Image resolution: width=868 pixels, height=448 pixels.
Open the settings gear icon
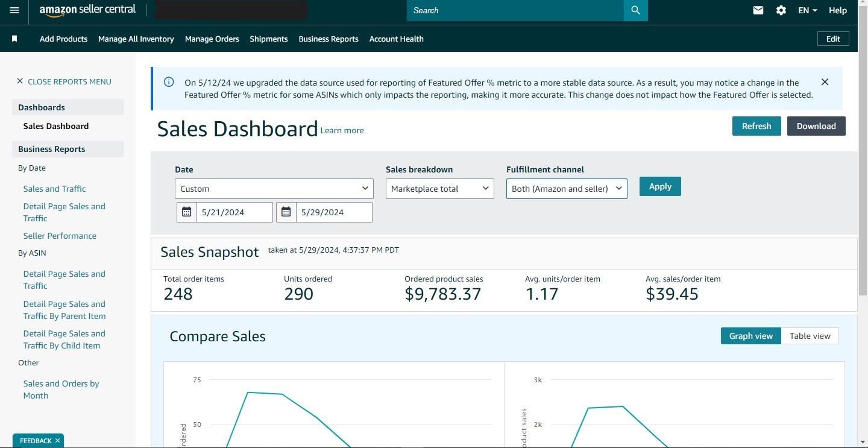[781, 10]
